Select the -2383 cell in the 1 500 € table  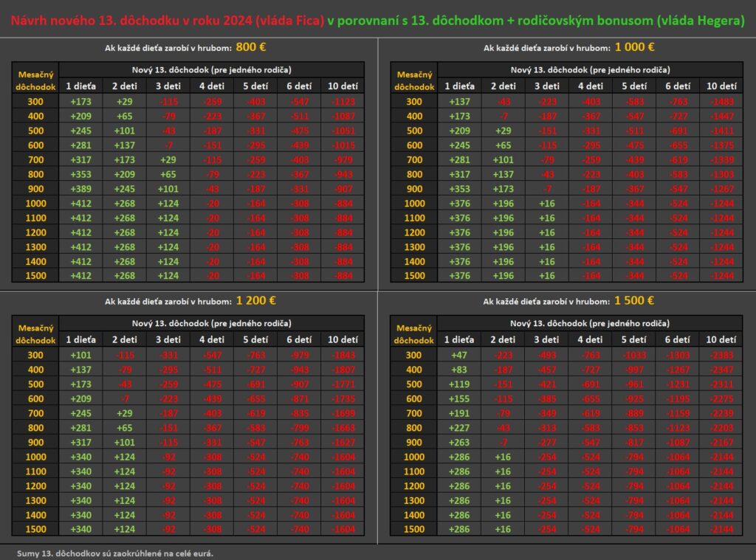[x=721, y=355]
